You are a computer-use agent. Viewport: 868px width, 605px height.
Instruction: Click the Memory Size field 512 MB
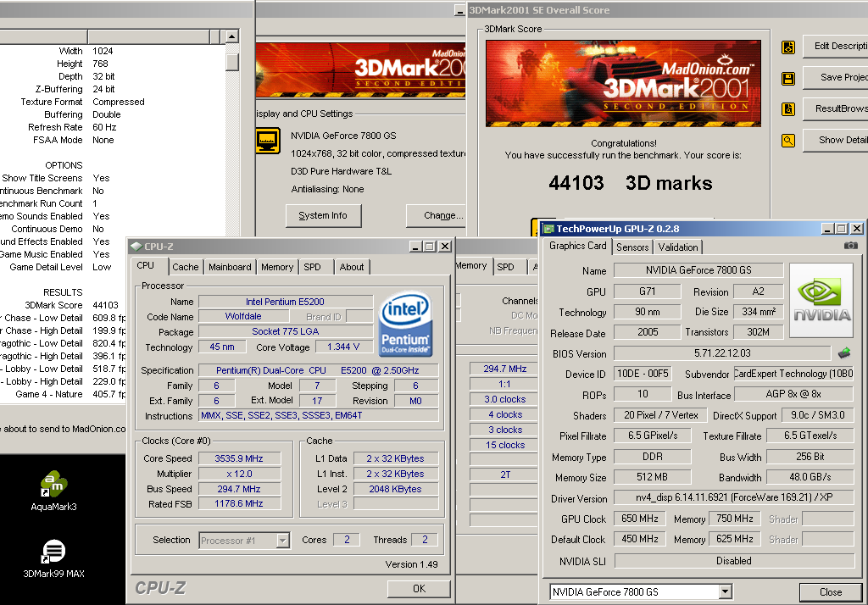(x=652, y=477)
